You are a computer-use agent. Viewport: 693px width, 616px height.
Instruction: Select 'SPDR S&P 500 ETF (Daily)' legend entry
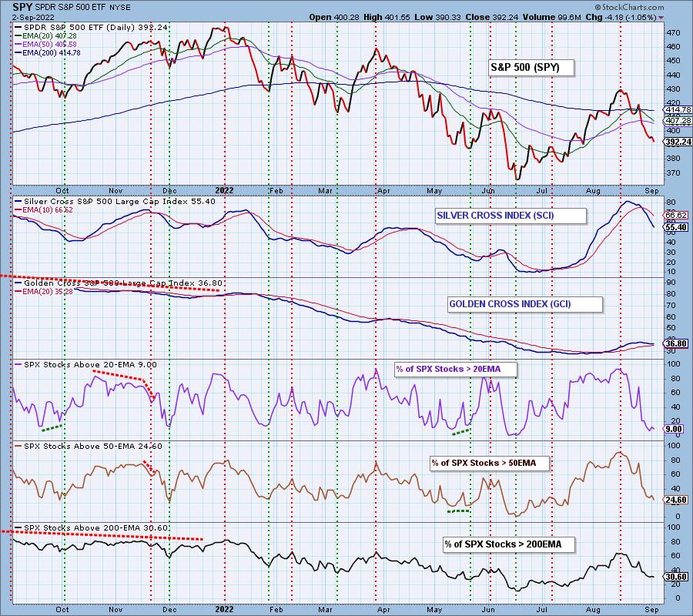pos(91,28)
